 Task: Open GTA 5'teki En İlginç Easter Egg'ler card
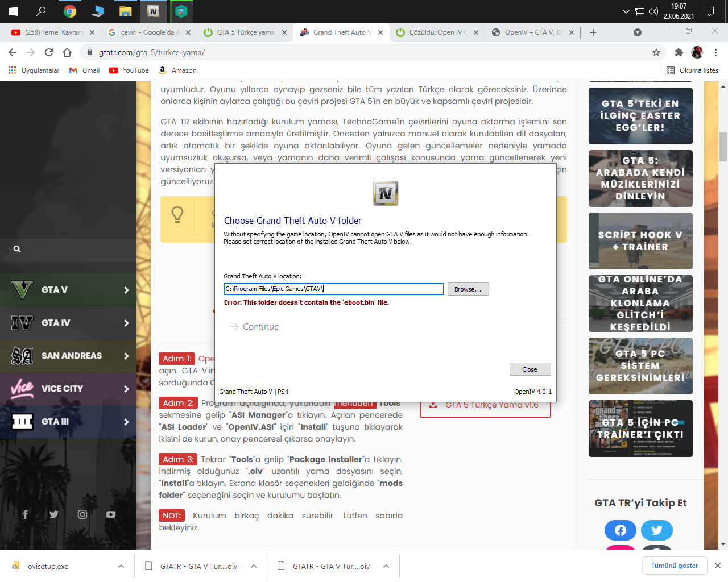click(640, 116)
